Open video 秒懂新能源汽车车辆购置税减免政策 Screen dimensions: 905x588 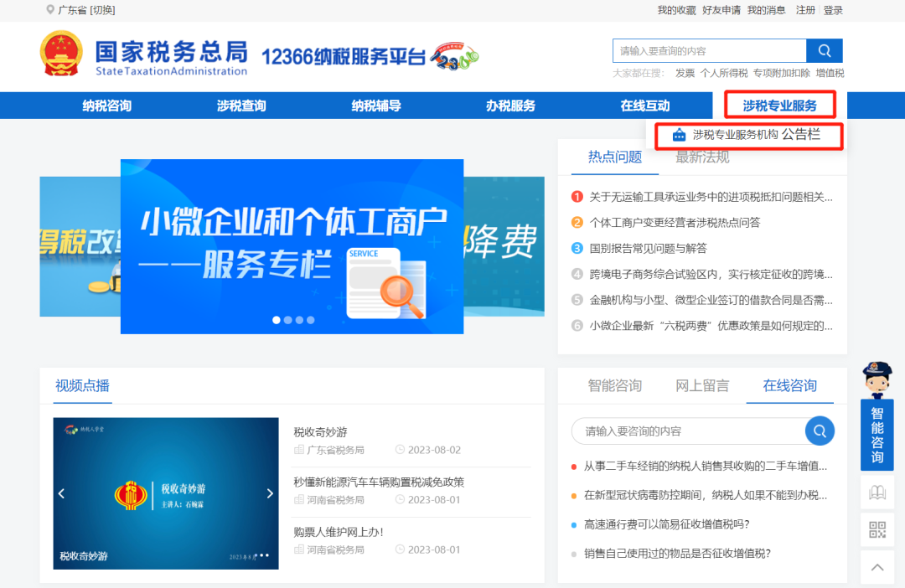(x=379, y=482)
